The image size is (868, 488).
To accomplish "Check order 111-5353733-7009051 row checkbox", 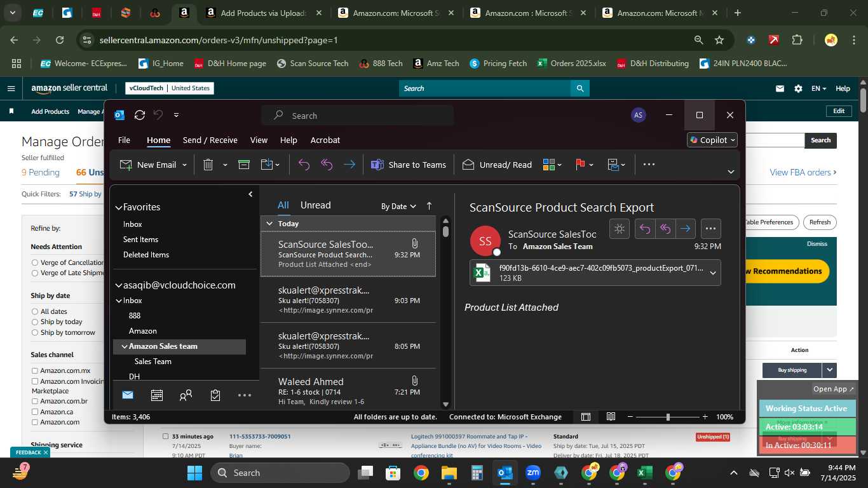I will click(x=166, y=437).
